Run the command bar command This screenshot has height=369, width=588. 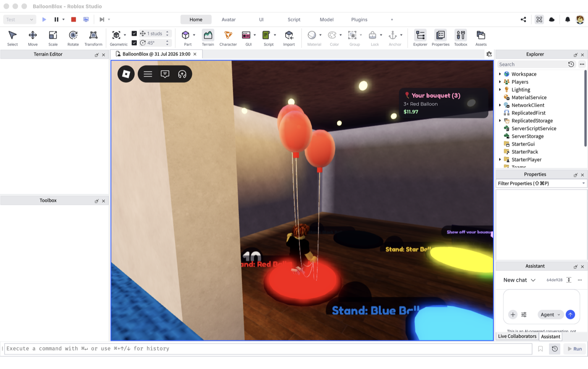pos(575,349)
